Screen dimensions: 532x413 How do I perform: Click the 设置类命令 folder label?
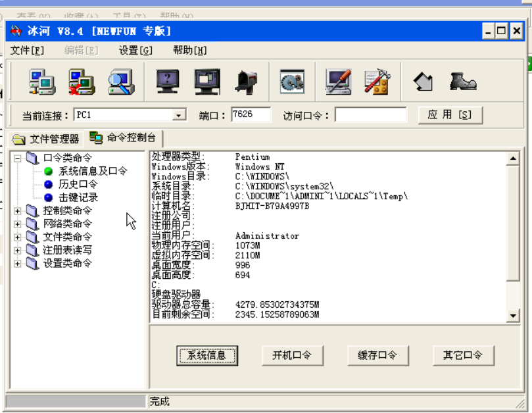(68, 263)
